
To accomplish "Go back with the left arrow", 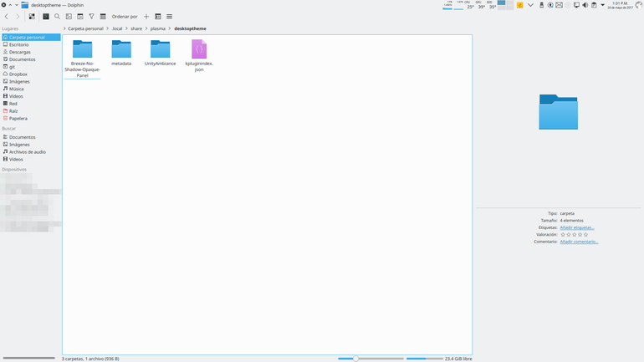I will click(7, 17).
